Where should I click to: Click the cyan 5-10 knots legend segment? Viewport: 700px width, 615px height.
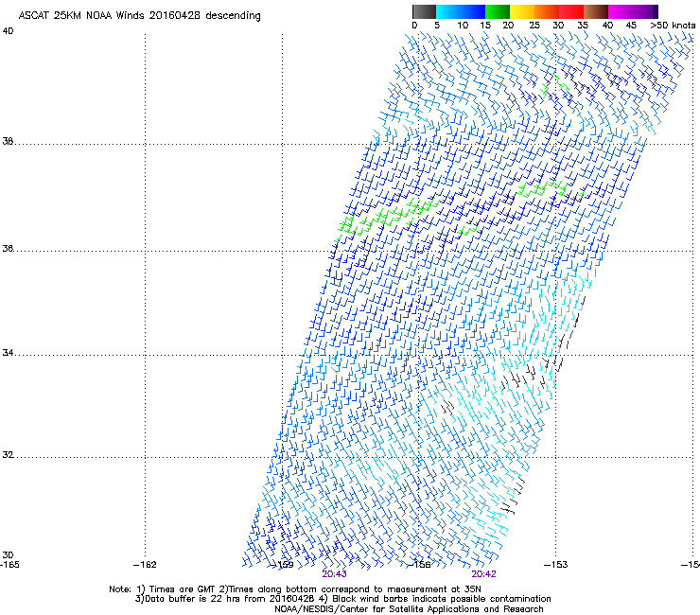447,11
